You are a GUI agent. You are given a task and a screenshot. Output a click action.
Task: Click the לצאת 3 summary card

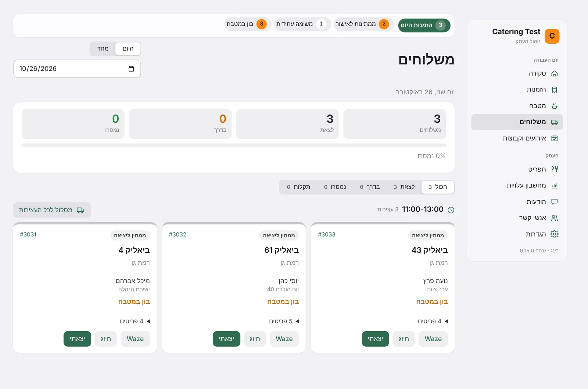coord(287,124)
